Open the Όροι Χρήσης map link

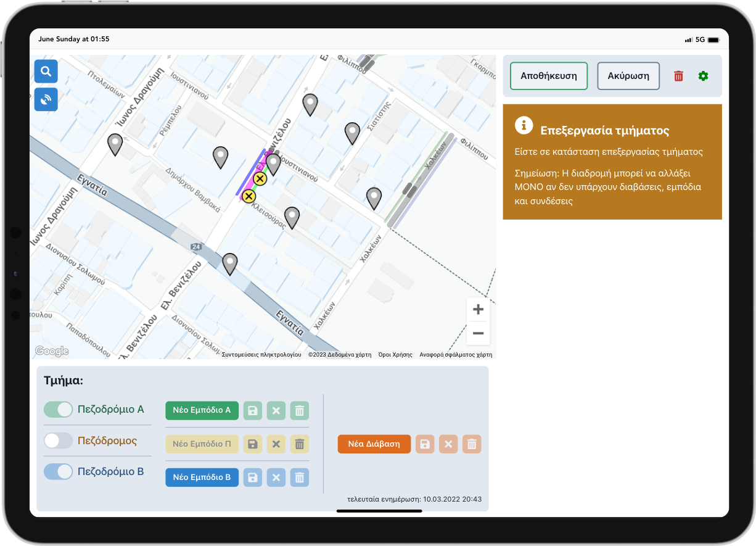pyautogui.click(x=395, y=355)
